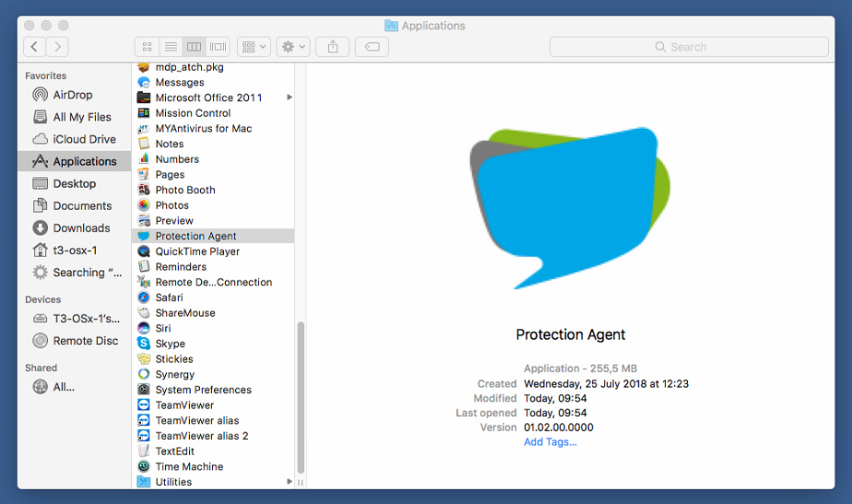852x504 pixels.
Task: Open iCloud Drive in sidebar
Action: pyautogui.click(x=76, y=139)
